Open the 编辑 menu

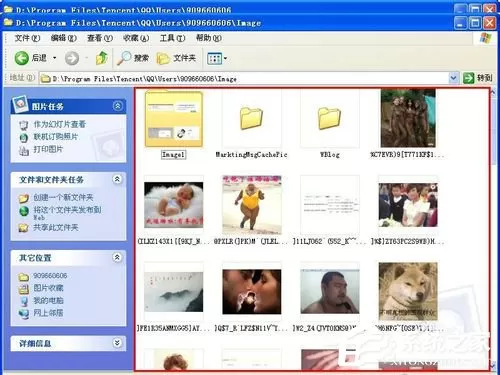click(x=63, y=38)
